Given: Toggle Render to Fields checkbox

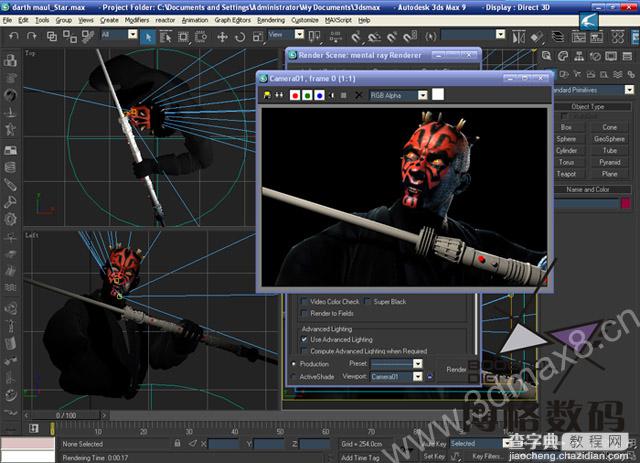Looking at the screenshot, I should pyautogui.click(x=304, y=314).
